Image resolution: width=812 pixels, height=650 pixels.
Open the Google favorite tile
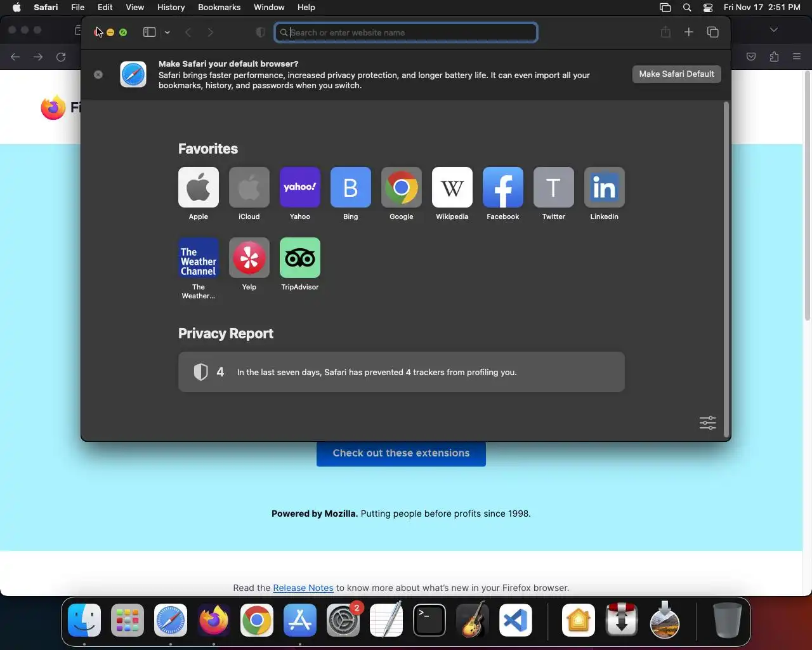pyautogui.click(x=402, y=187)
